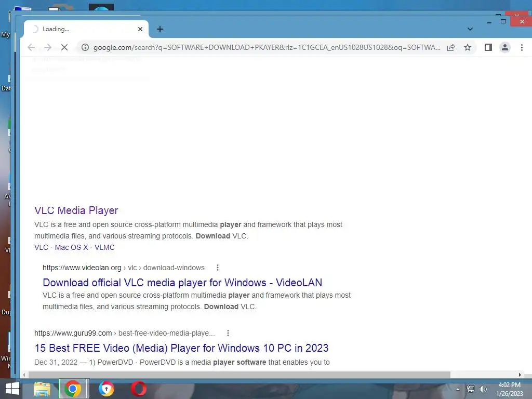Close the Loading tab
The width and height of the screenshot is (532, 399).
[140, 29]
